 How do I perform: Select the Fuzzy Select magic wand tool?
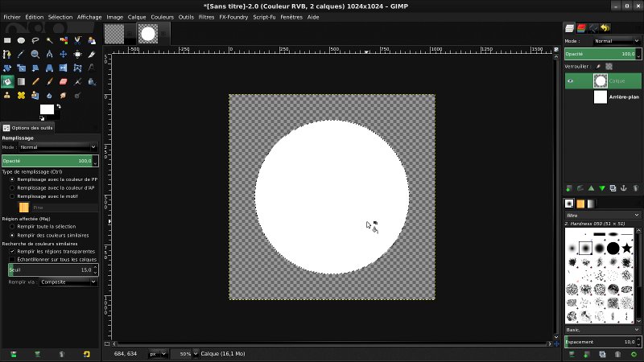49,40
